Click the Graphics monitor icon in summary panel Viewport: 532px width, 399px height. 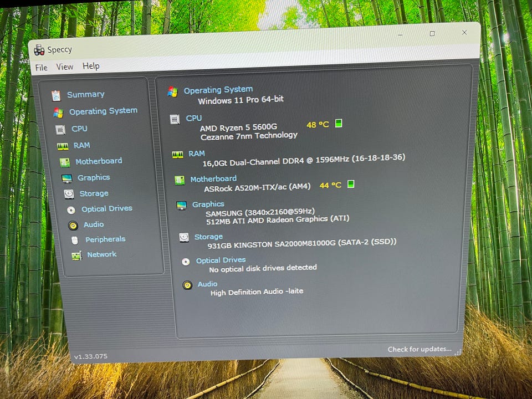(x=182, y=206)
